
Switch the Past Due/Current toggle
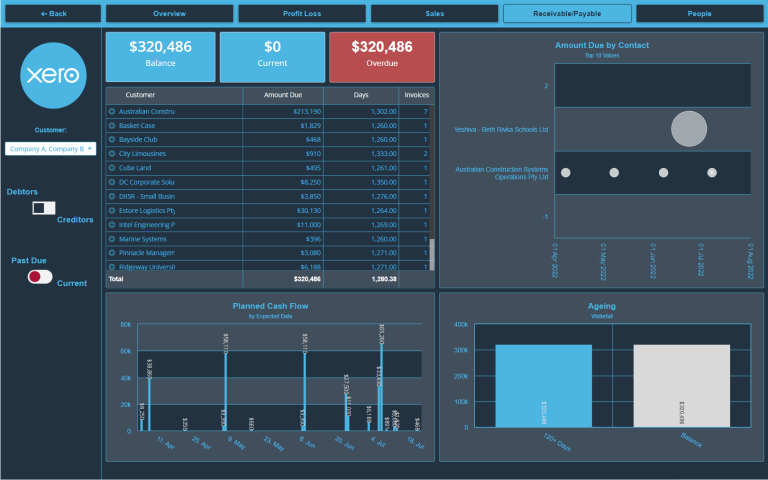click(40, 277)
